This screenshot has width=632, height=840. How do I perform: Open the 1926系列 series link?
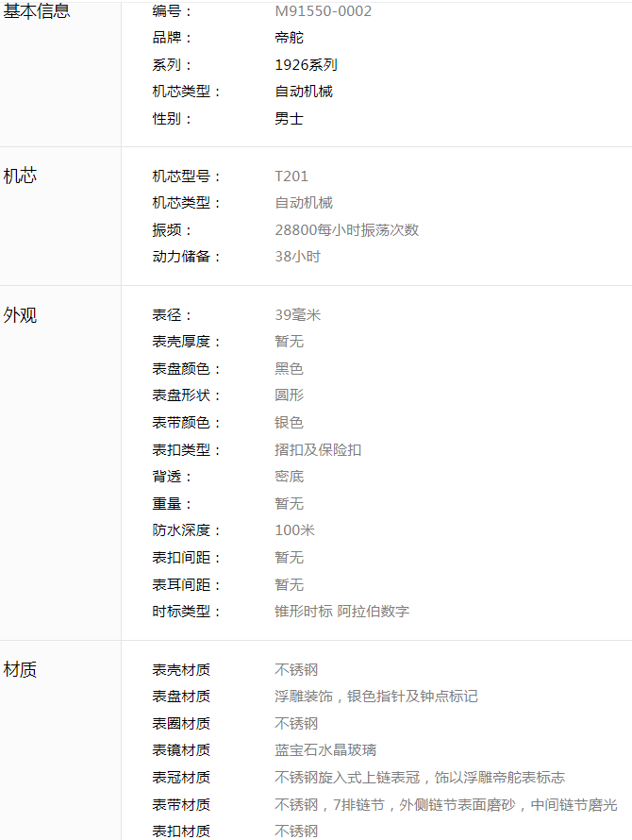pyautogui.click(x=306, y=65)
